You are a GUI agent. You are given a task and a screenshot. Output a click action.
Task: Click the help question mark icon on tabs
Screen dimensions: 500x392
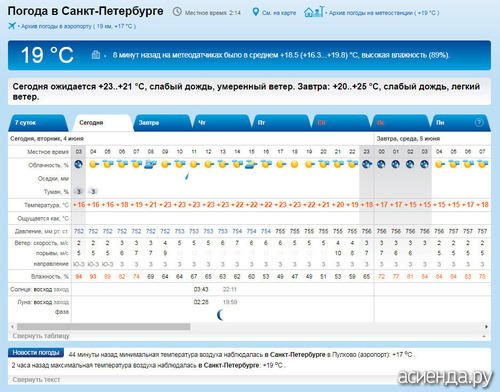pos(479,122)
